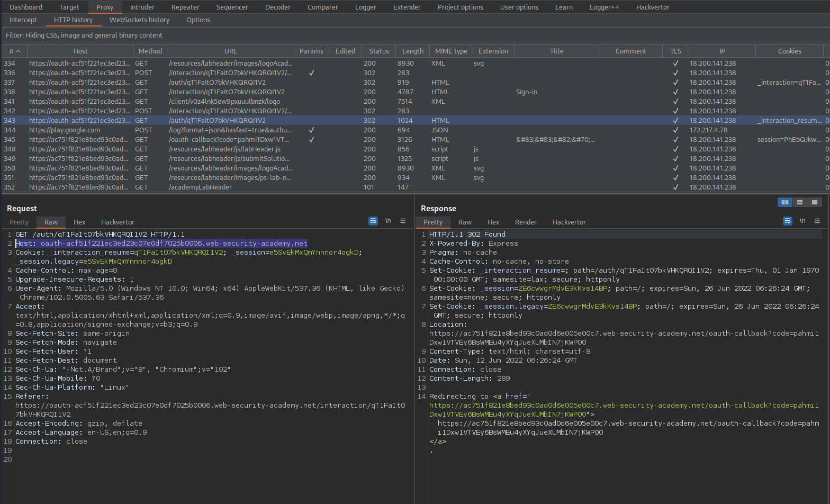Select Render view in Response panel
Viewport: 830px width, 504px height.
[x=526, y=222]
